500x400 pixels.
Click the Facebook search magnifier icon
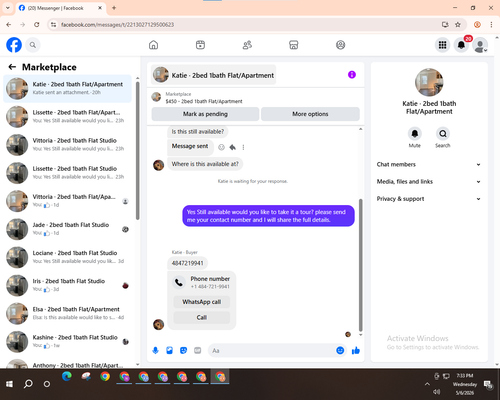[x=33, y=45]
